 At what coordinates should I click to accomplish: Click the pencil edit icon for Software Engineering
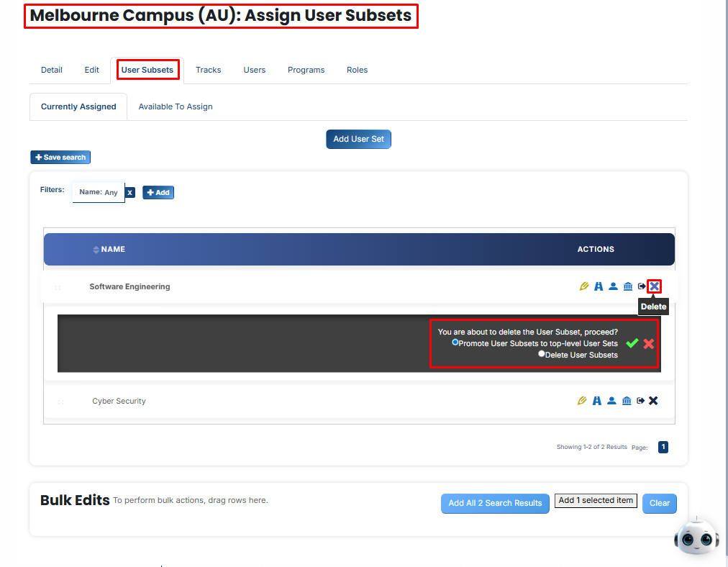584,286
